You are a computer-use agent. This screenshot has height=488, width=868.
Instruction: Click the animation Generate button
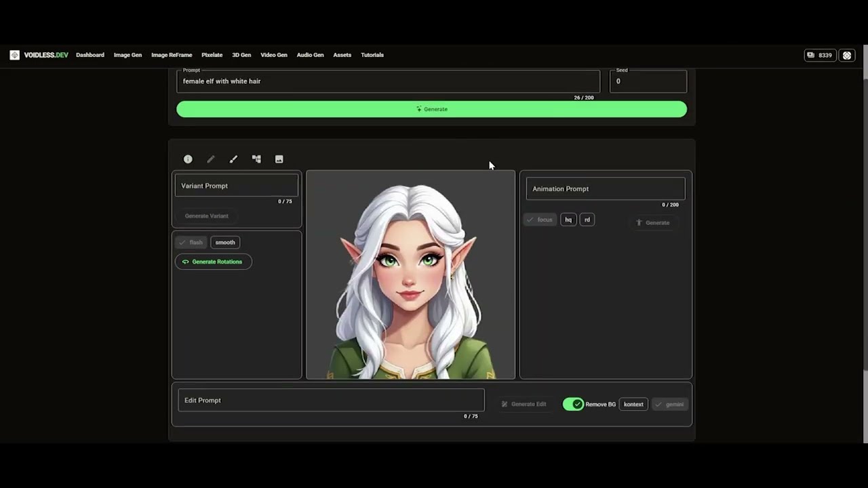click(652, 222)
